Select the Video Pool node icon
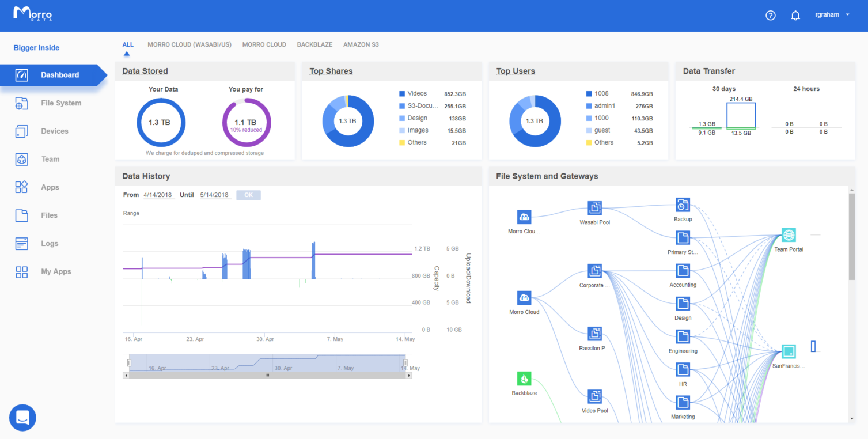The image size is (868, 439). point(595,396)
